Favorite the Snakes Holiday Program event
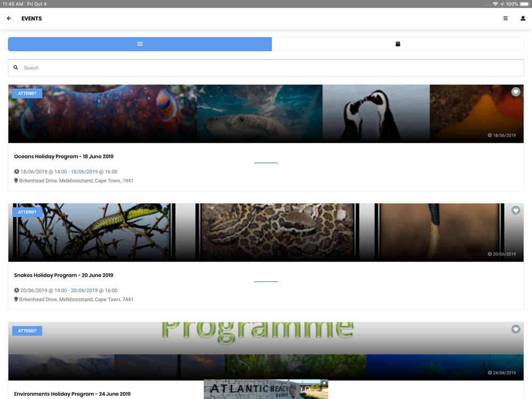The width and height of the screenshot is (532, 399). click(516, 210)
